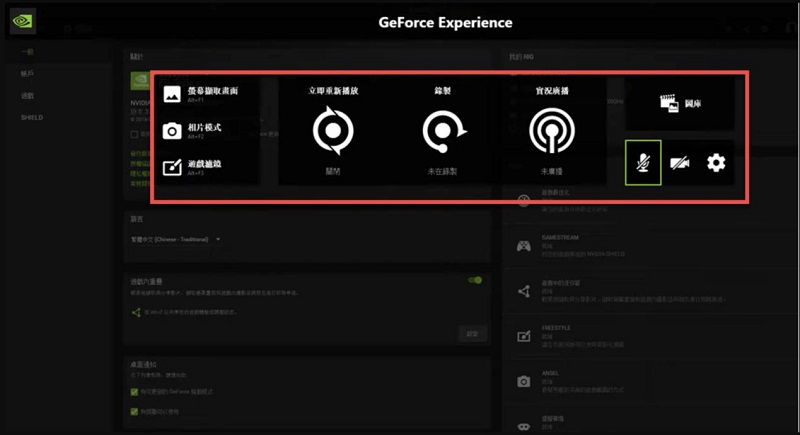The height and width of the screenshot is (435, 800).
Task: Open the 遊戲濾鏡 game filter
Action: pos(192,167)
